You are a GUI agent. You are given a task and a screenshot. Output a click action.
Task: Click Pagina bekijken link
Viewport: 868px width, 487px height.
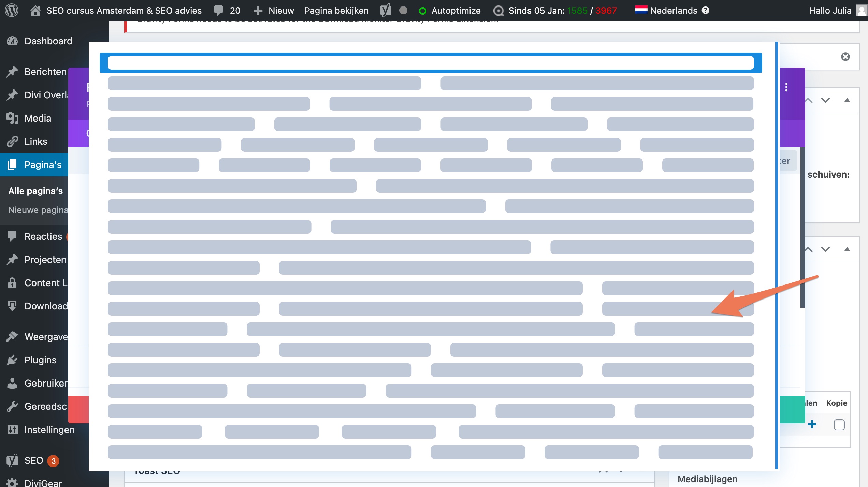click(x=336, y=10)
